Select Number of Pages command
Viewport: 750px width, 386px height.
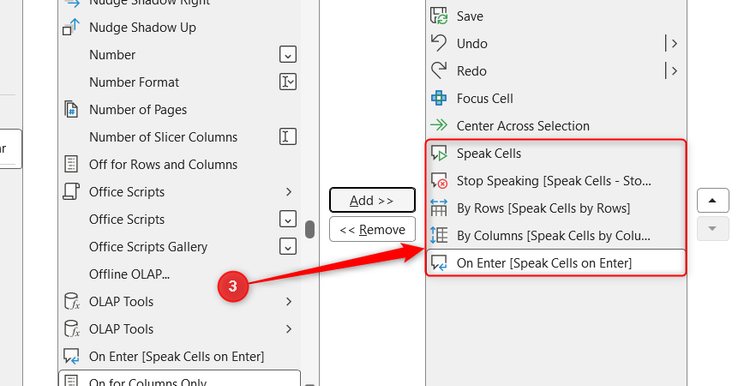coord(179,110)
